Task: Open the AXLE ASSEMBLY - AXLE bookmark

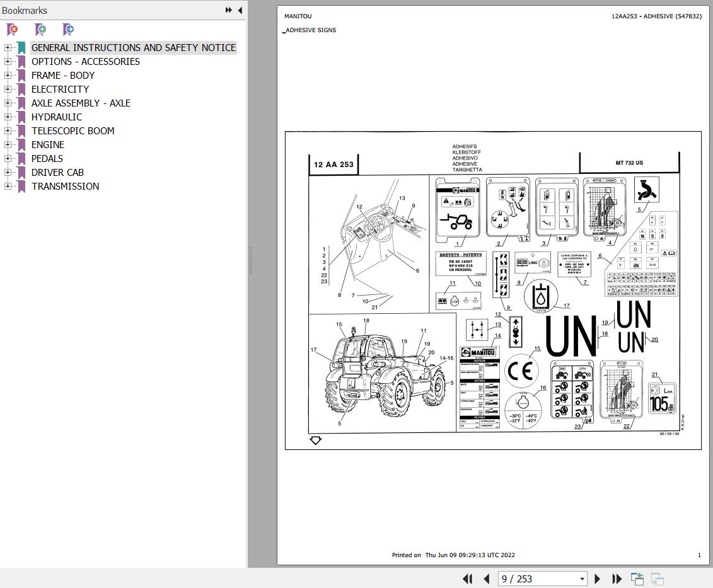Action: [81, 103]
